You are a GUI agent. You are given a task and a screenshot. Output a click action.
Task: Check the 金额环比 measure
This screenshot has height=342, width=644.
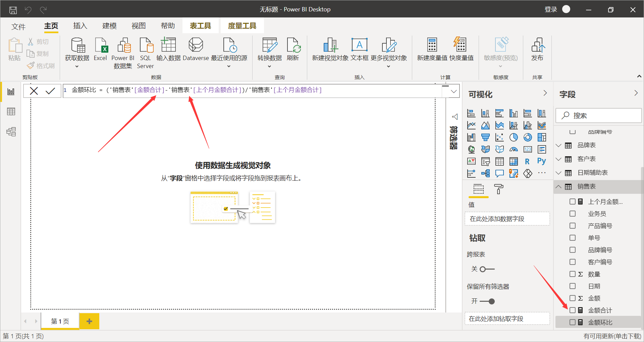[573, 322]
